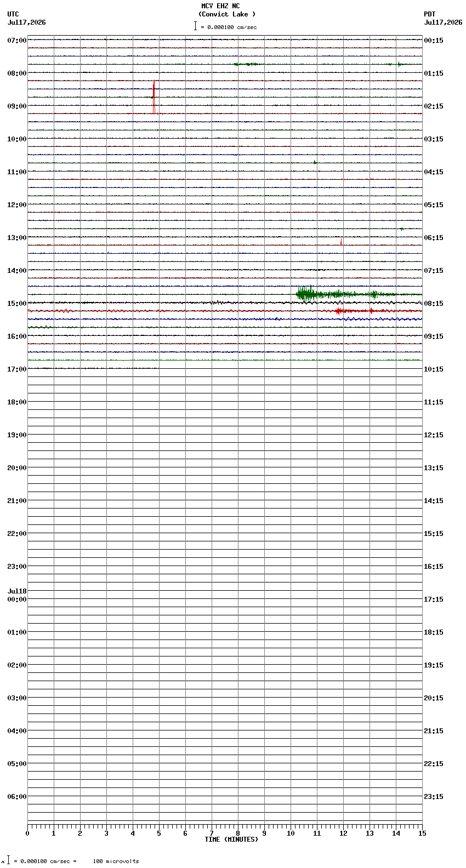Click the 'PDT' timezone label

tap(429, 14)
